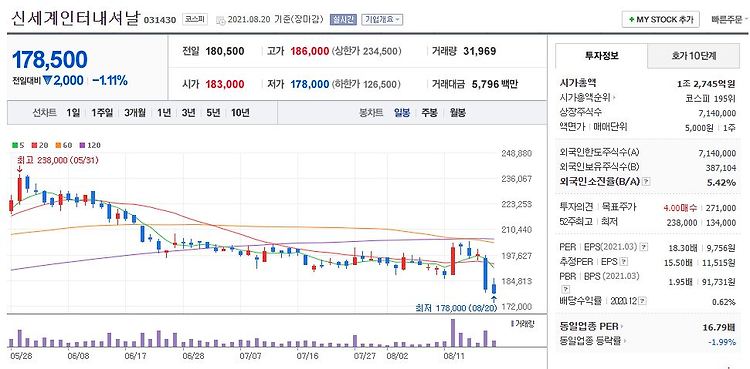Click the 최저 178,000 (08/20) chart label
The image size is (750, 369).
pyautogui.click(x=456, y=308)
